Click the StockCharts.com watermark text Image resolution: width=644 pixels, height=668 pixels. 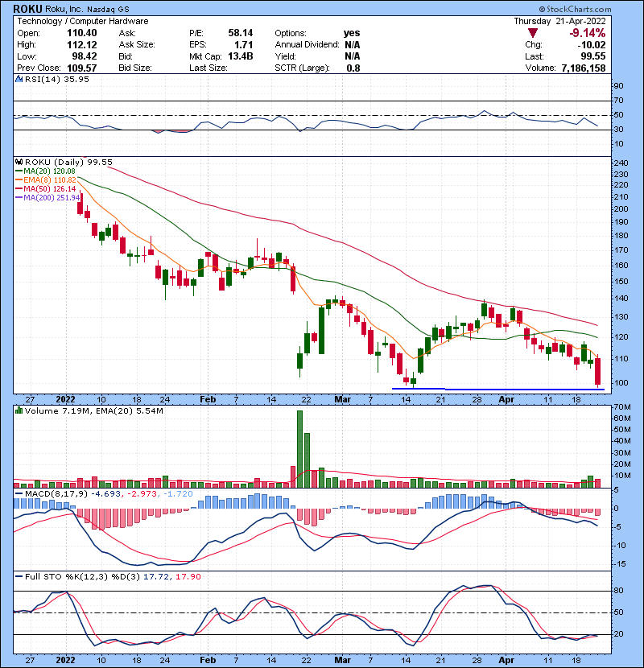tap(575, 9)
